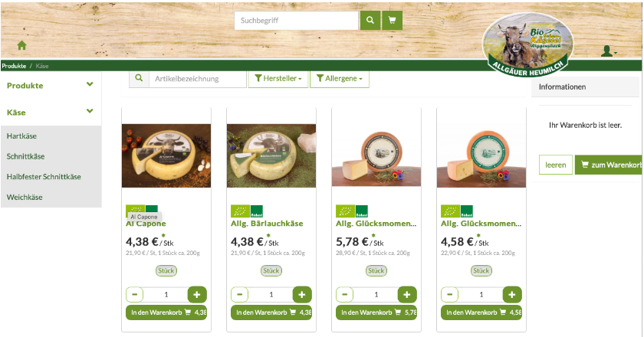Select Hartkäse category

21,136
